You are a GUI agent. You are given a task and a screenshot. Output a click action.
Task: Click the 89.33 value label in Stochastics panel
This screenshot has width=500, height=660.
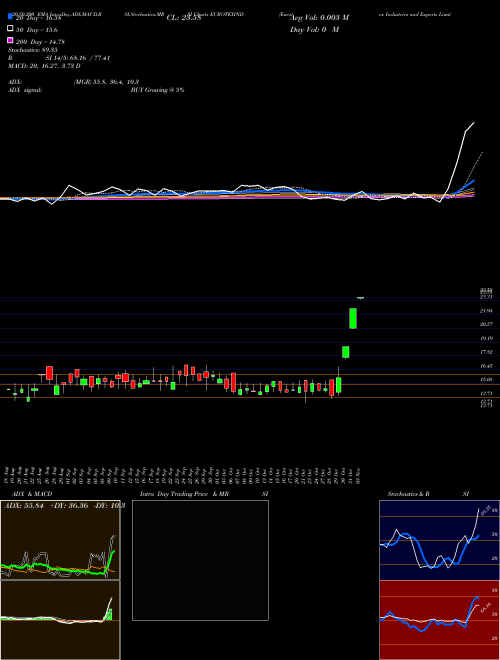pyautogui.click(x=485, y=511)
